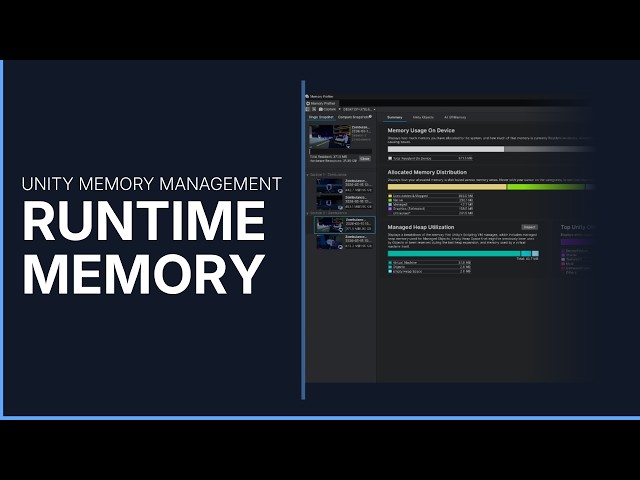The height and width of the screenshot is (480, 640).
Task: Click the Total Resident On Device legend swatch
Action: [x=390, y=158]
